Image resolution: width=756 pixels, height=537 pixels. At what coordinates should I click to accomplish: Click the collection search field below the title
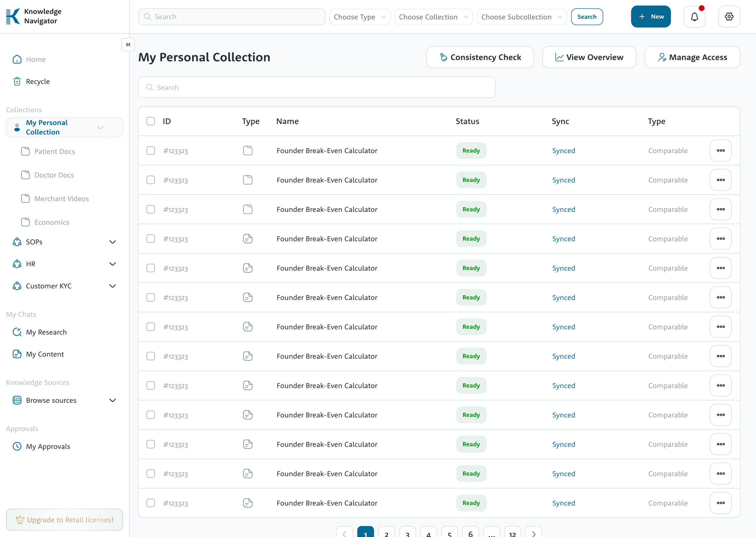[316, 87]
